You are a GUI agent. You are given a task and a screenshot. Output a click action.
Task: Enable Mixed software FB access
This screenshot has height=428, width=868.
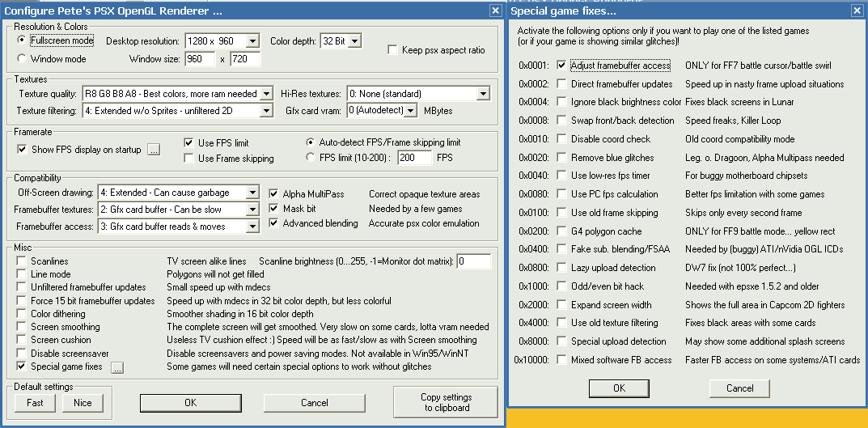click(x=561, y=360)
